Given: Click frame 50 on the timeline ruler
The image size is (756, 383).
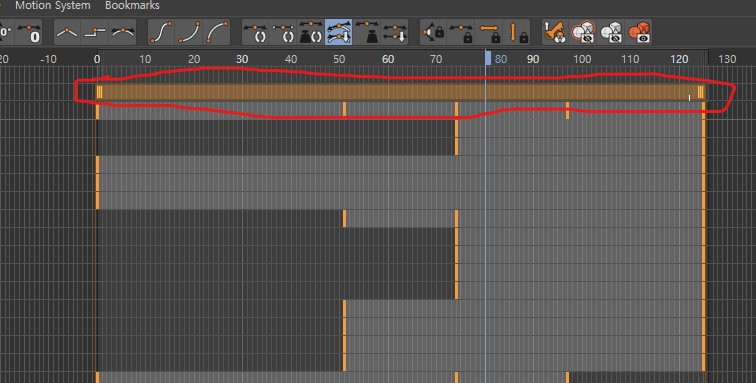Looking at the screenshot, I should [339, 59].
